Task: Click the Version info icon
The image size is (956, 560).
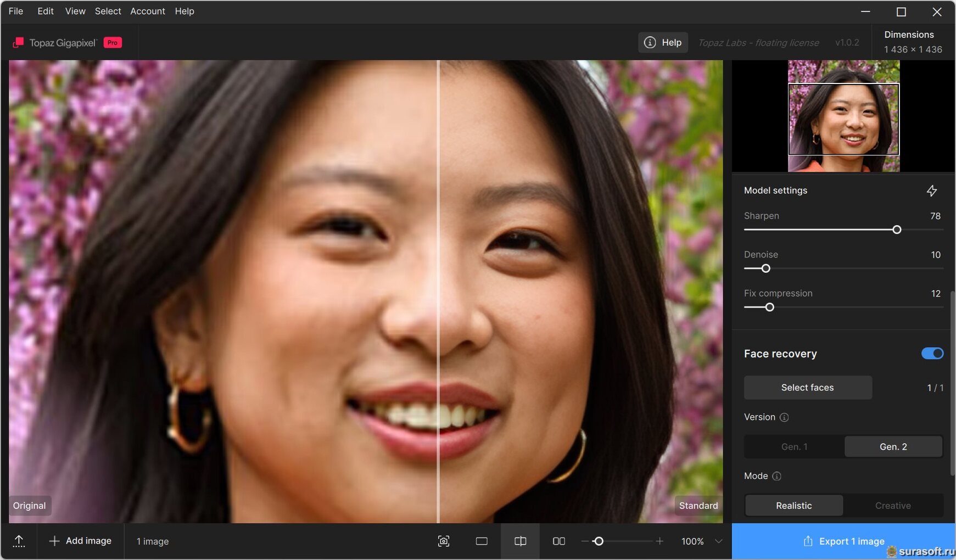Action: coord(784,417)
